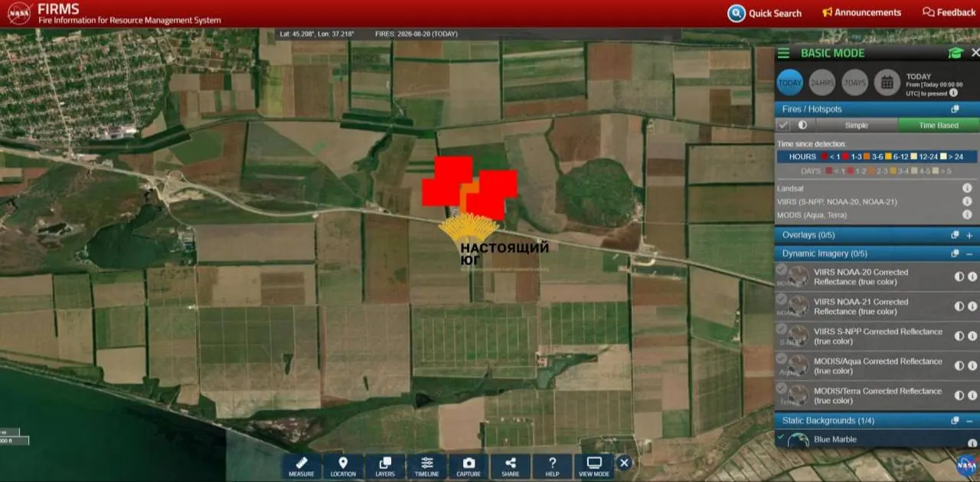This screenshot has height=482, width=980.
Task: Open the Help tool
Action: [552, 467]
